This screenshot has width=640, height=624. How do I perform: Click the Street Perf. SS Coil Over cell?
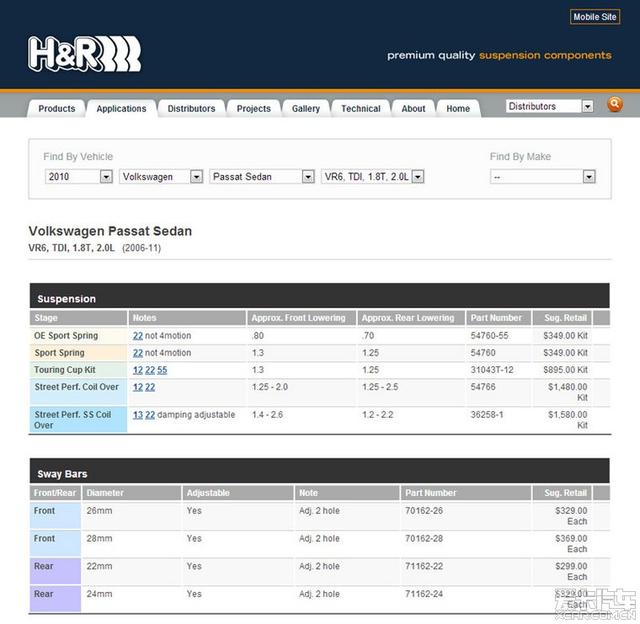tap(78, 420)
